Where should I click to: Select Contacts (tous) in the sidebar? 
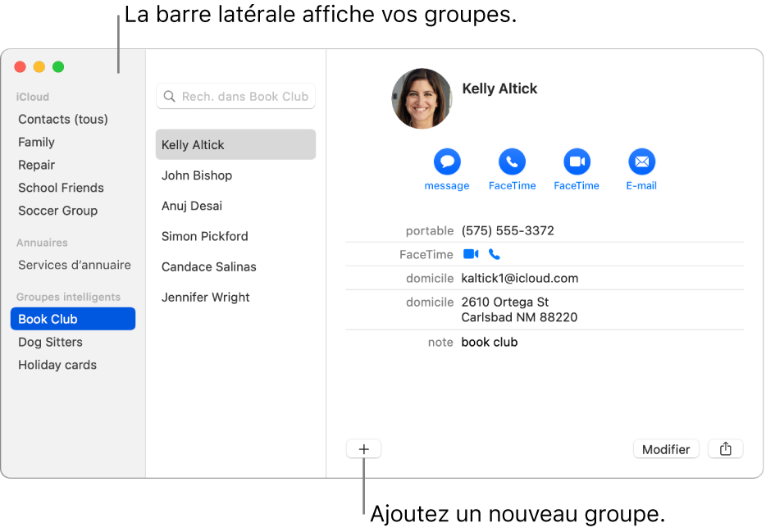[62, 119]
